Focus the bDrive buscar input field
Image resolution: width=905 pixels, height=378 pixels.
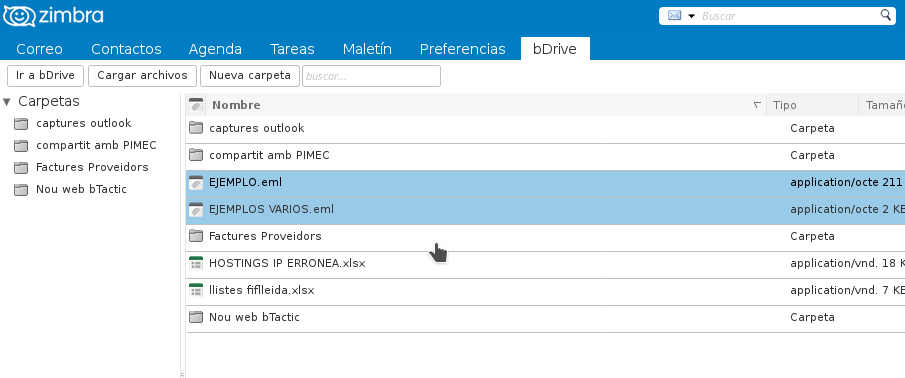372,76
